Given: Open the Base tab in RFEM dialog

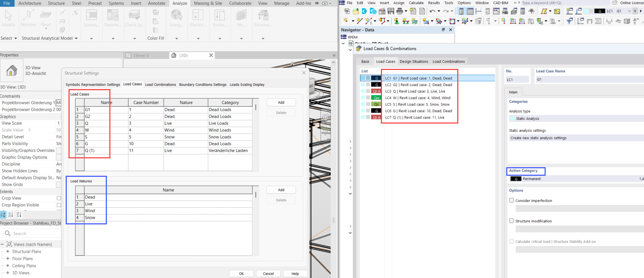Looking at the screenshot, I should click(365, 61).
